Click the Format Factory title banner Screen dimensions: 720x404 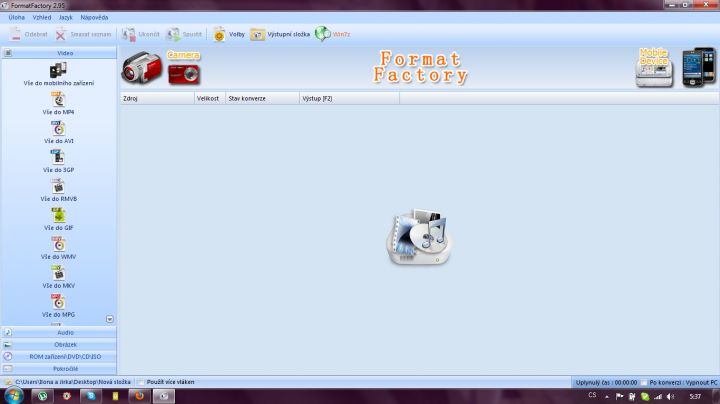pyautogui.click(x=420, y=67)
